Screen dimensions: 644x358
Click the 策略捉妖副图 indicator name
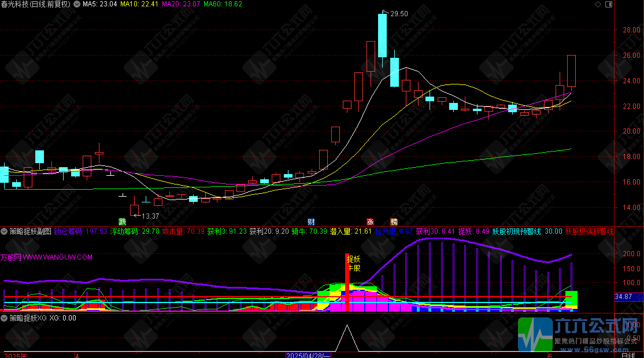pos(31,231)
